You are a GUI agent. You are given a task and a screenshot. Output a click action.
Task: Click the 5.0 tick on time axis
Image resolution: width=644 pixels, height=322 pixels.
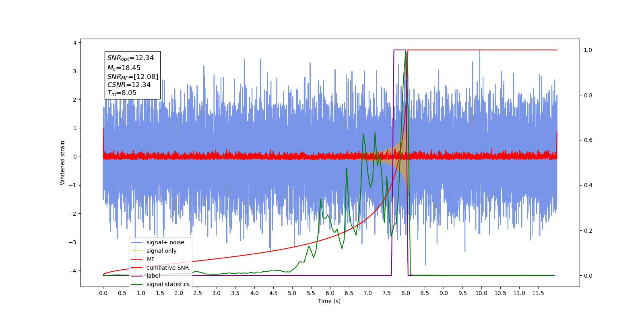tap(292, 293)
